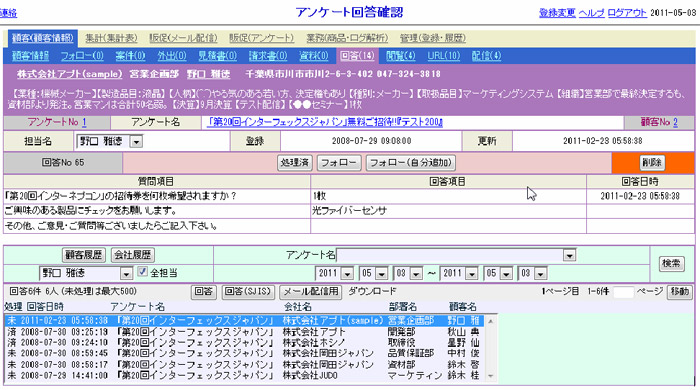This screenshot has width=700, height=390.
Task: Click answer cell 光ファイバーセンサ
Action: pos(448,211)
